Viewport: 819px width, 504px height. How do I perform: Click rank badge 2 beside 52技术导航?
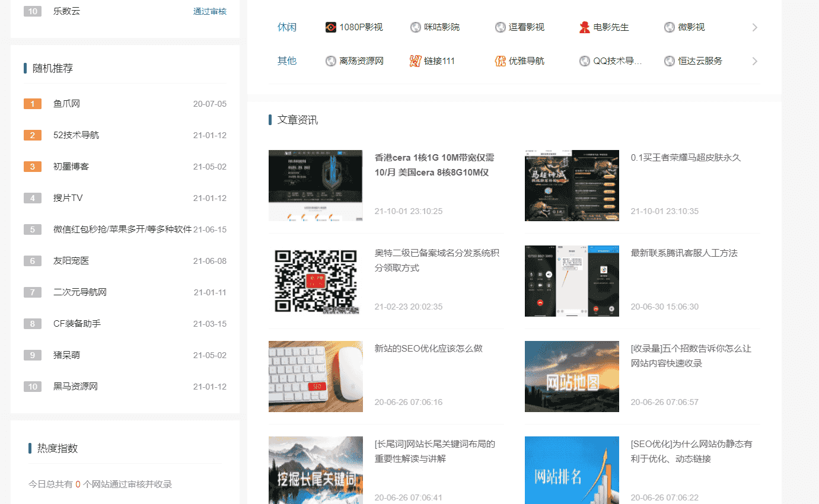[x=33, y=135]
